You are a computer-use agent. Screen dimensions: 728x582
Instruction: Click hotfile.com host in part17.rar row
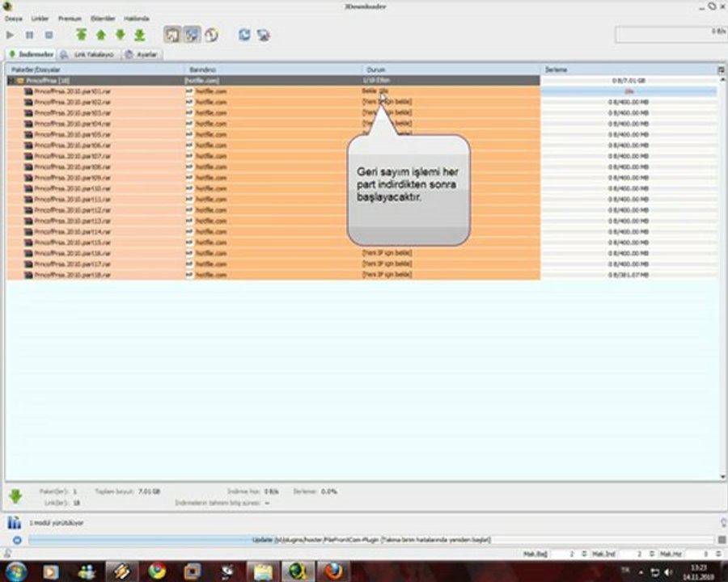pos(211,264)
